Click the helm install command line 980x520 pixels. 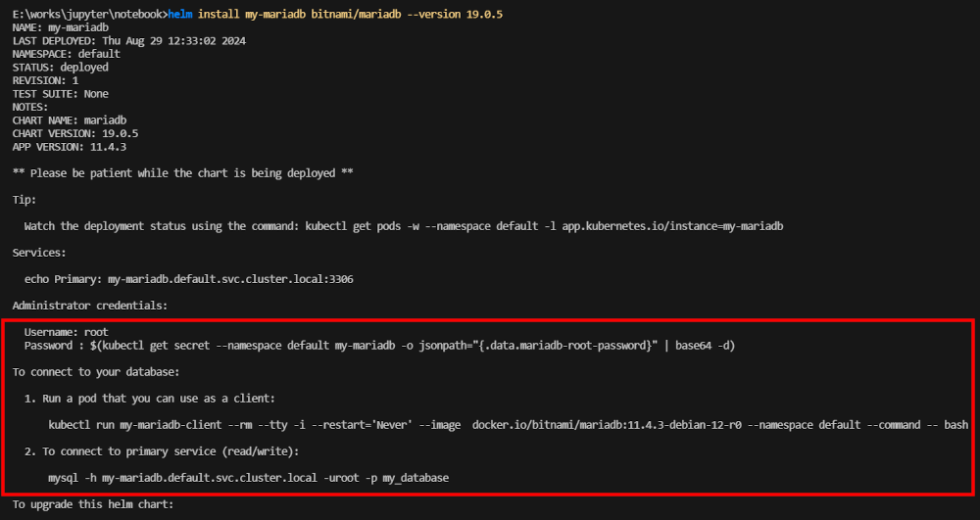coord(258,15)
